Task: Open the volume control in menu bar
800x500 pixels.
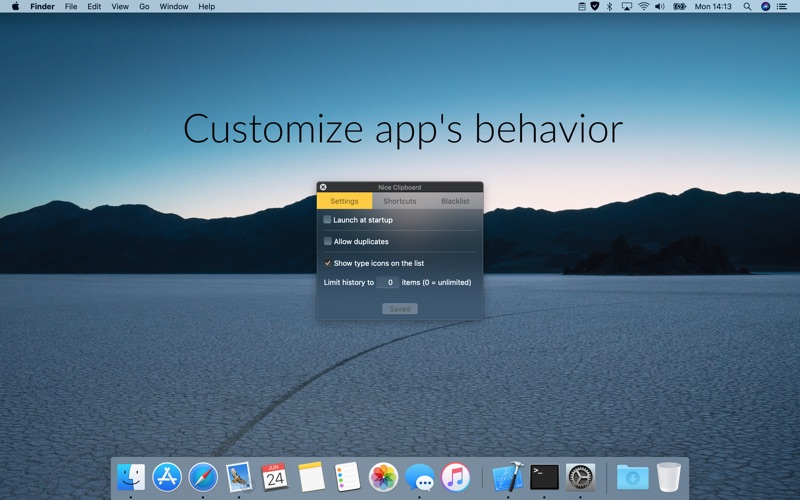Action: coord(661,6)
